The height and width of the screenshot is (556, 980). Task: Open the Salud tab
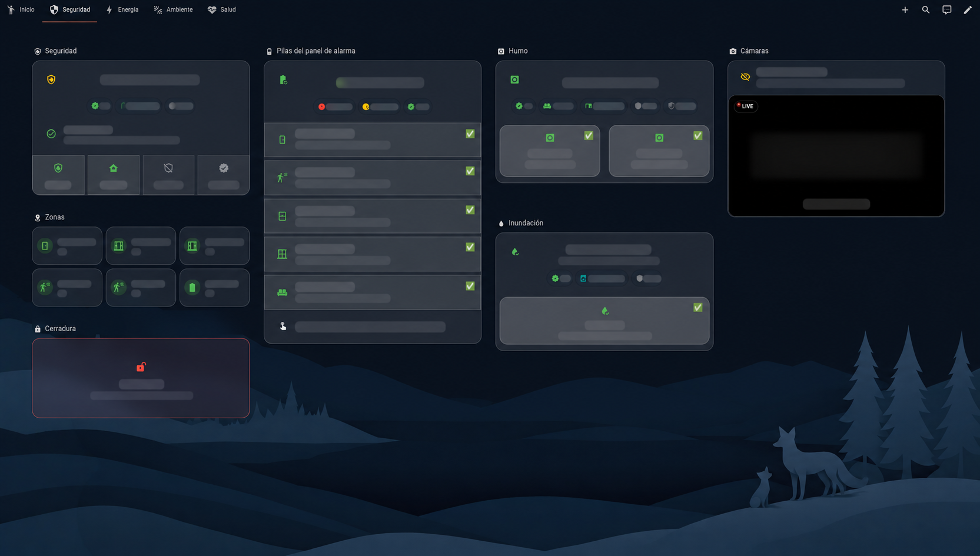[x=222, y=9]
